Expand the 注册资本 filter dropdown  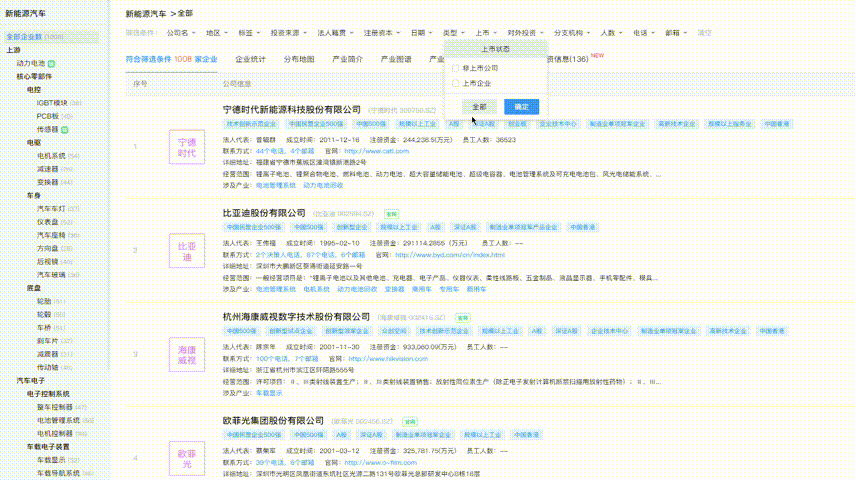click(383, 33)
